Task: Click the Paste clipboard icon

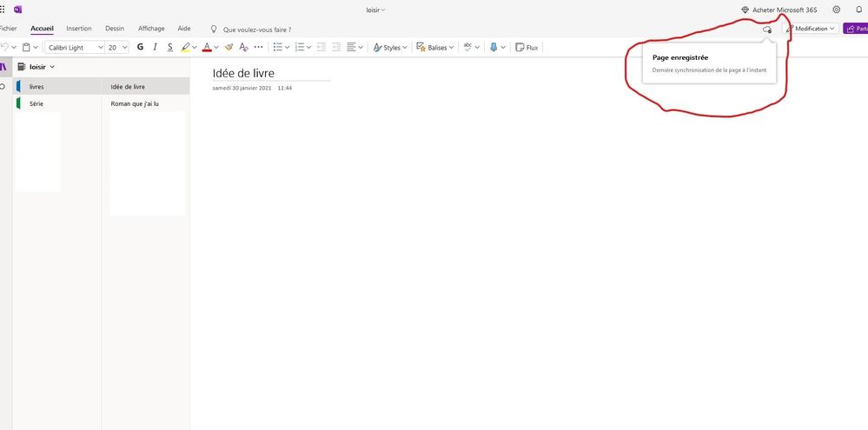Action: click(26, 48)
